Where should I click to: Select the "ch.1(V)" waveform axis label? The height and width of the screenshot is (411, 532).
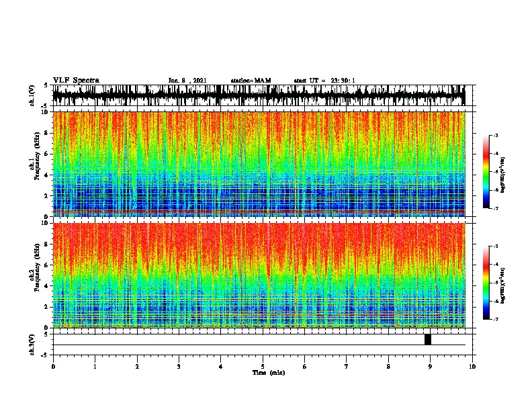point(32,95)
